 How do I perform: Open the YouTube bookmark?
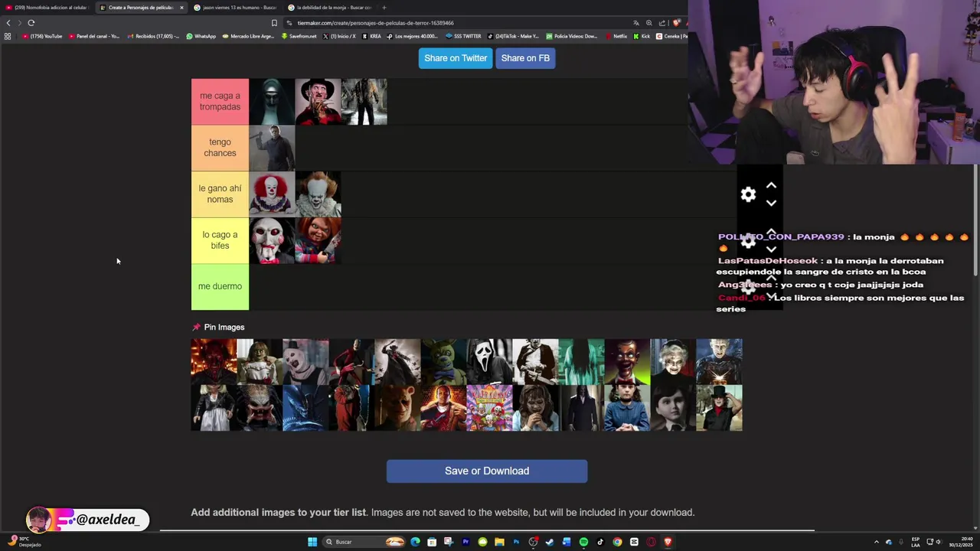coord(42,36)
